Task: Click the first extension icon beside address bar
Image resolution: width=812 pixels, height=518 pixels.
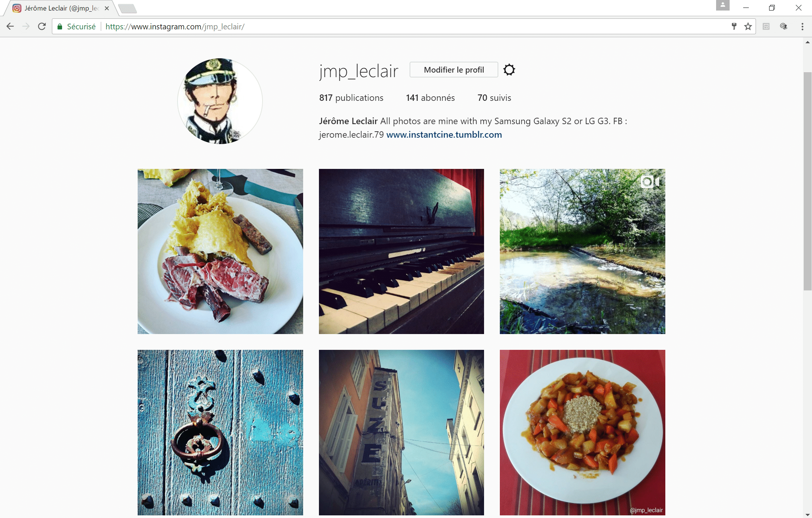Action: (766, 26)
